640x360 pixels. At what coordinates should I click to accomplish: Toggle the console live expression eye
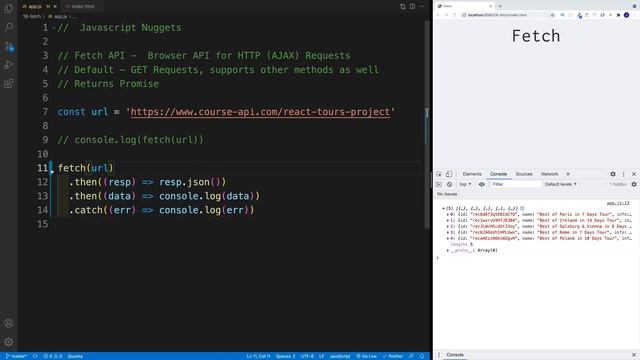482,184
